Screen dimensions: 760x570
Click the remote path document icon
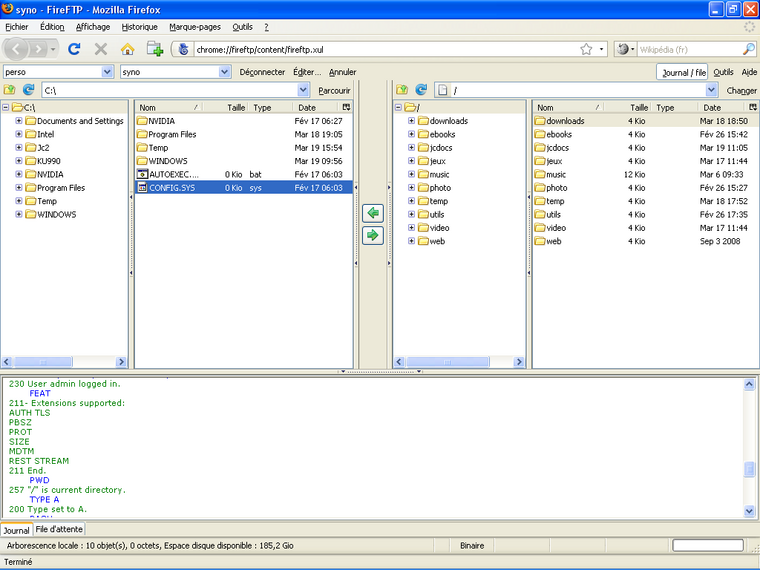[442, 90]
